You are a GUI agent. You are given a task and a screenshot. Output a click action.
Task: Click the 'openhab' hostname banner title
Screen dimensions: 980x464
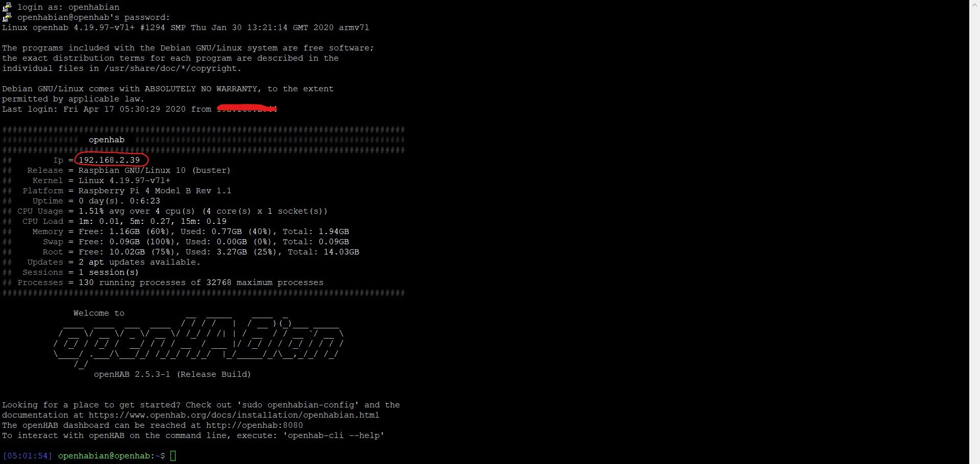pos(107,140)
